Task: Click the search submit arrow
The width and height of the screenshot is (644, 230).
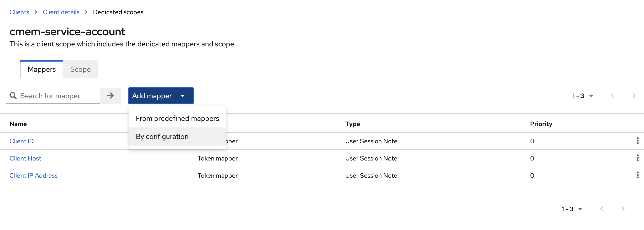Action: 110,96
